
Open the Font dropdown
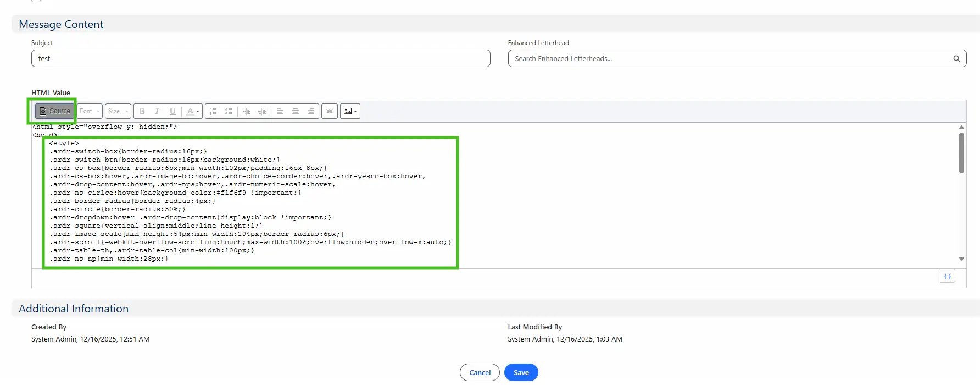(90, 111)
